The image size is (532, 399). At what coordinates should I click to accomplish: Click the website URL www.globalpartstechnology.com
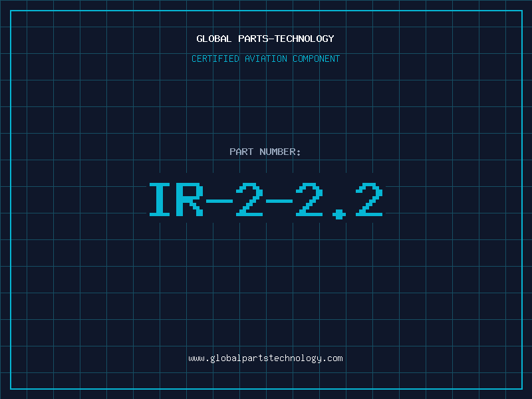pos(265,358)
